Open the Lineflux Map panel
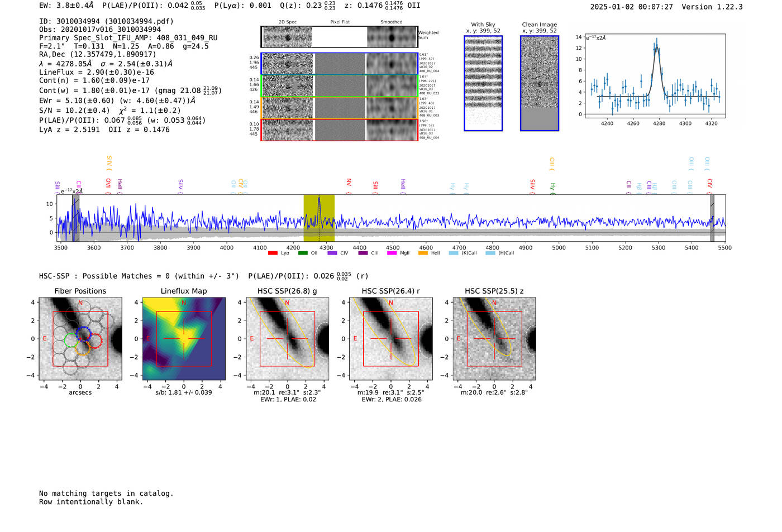782x532 pixels. pos(184,339)
